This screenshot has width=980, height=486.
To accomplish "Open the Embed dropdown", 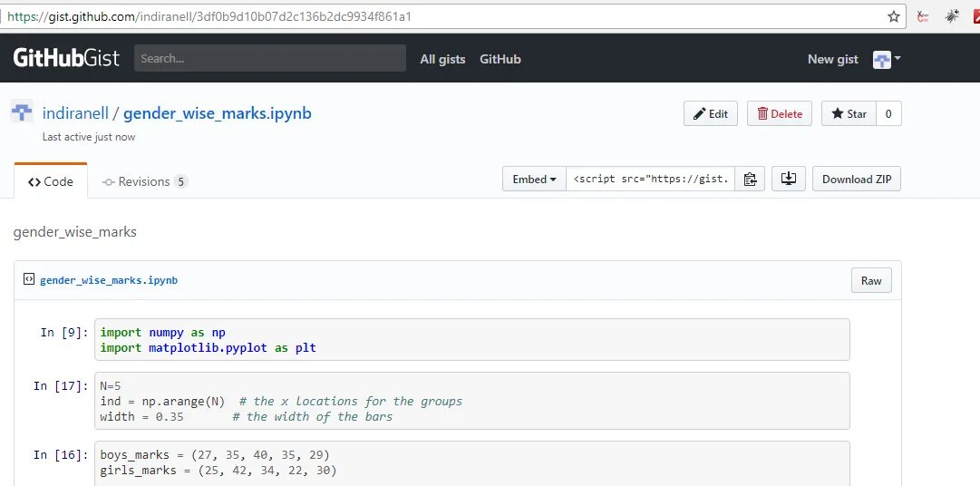I will [x=534, y=180].
